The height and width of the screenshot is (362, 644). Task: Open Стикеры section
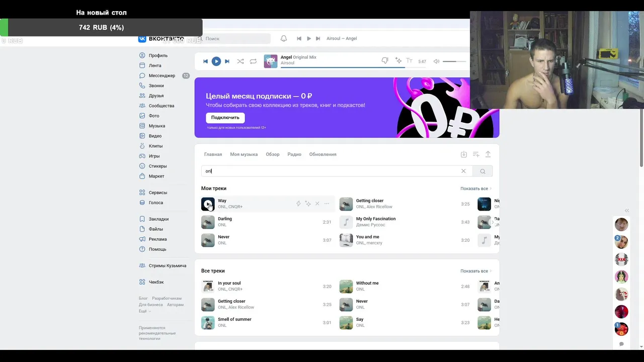coord(157,166)
